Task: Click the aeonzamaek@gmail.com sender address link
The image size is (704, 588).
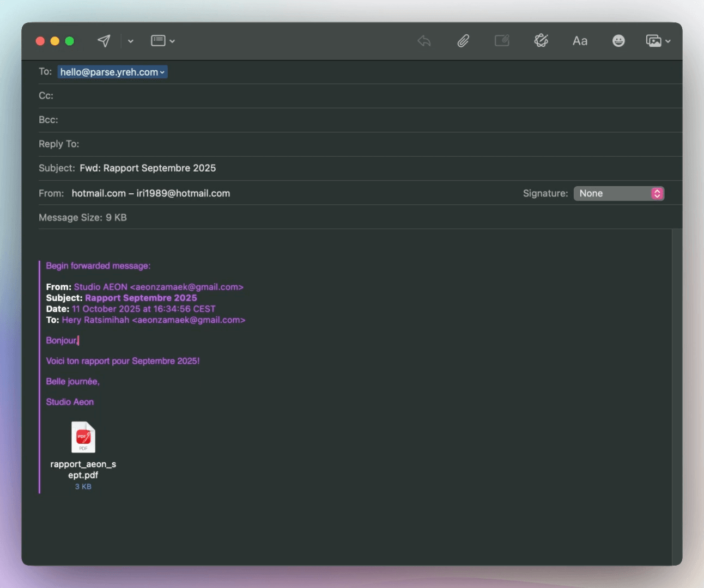Action: click(x=186, y=287)
